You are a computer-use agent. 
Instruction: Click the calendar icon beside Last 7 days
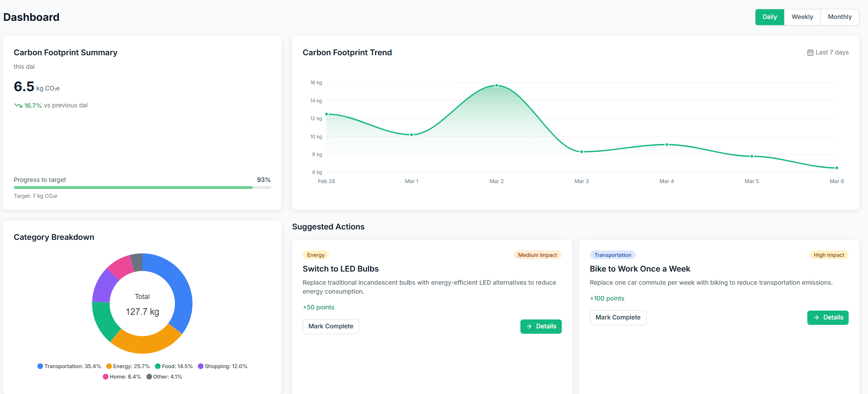(x=810, y=53)
